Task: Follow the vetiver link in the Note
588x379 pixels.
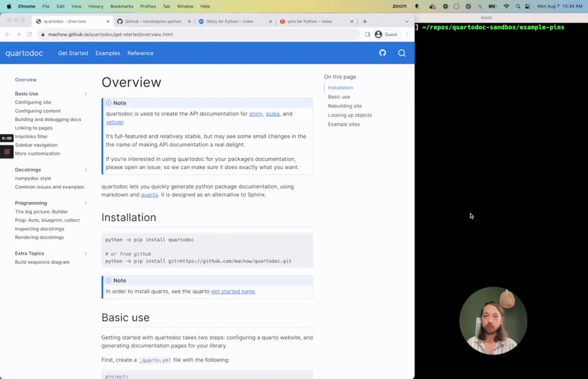Action: (x=114, y=122)
